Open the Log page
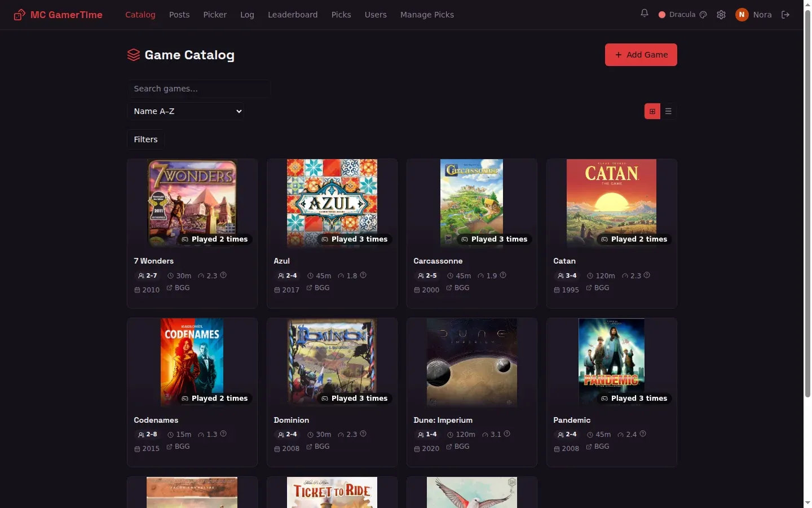The width and height of the screenshot is (812, 508). tap(247, 15)
